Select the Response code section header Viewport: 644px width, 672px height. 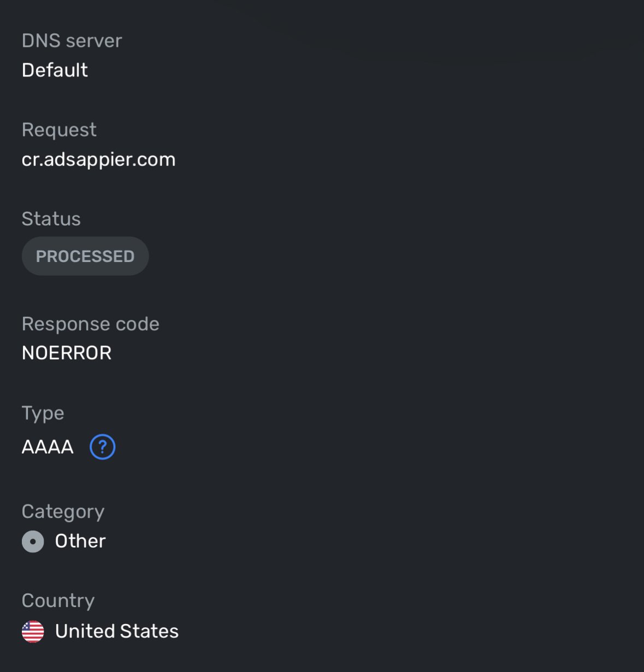click(x=90, y=323)
